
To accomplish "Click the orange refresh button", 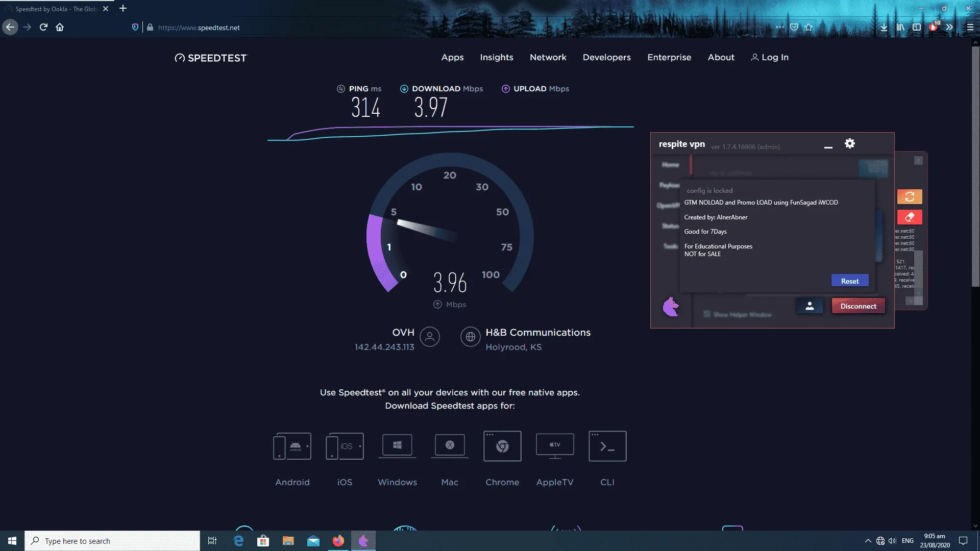I will coord(910,196).
